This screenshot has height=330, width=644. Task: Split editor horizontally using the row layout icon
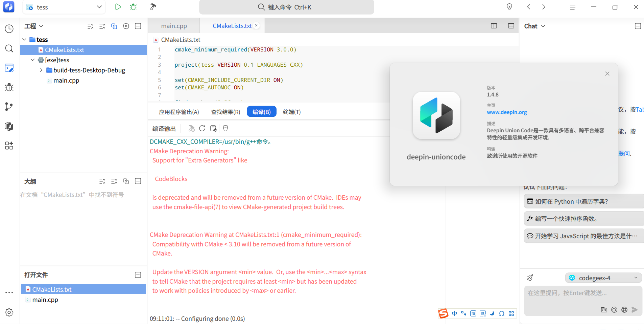coord(511,26)
